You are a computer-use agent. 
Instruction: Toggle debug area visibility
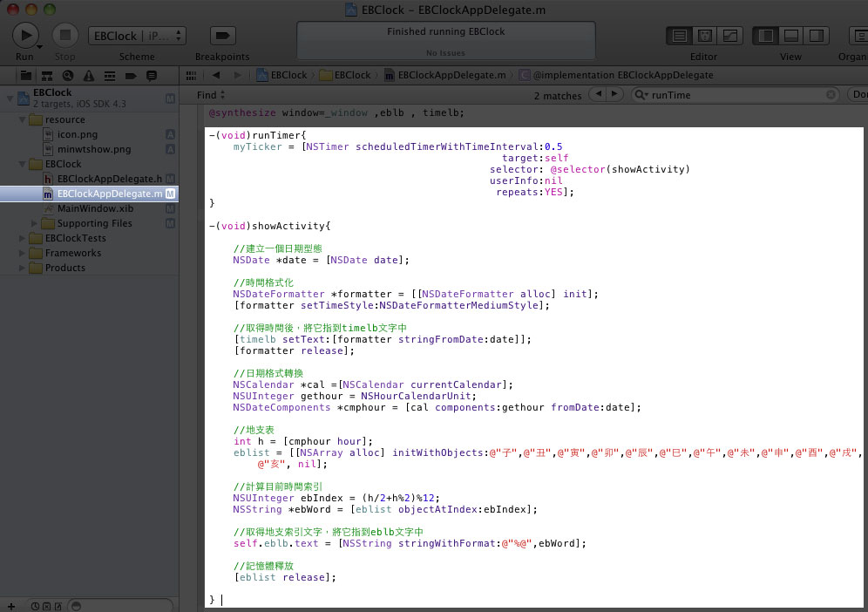click(x=791, y=36)
